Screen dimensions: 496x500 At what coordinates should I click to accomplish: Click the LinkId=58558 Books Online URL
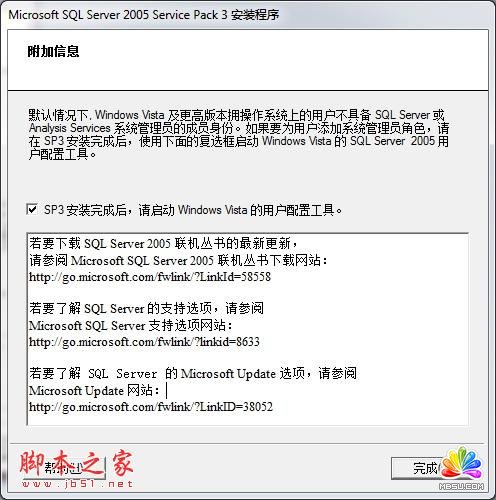[150, 277]
